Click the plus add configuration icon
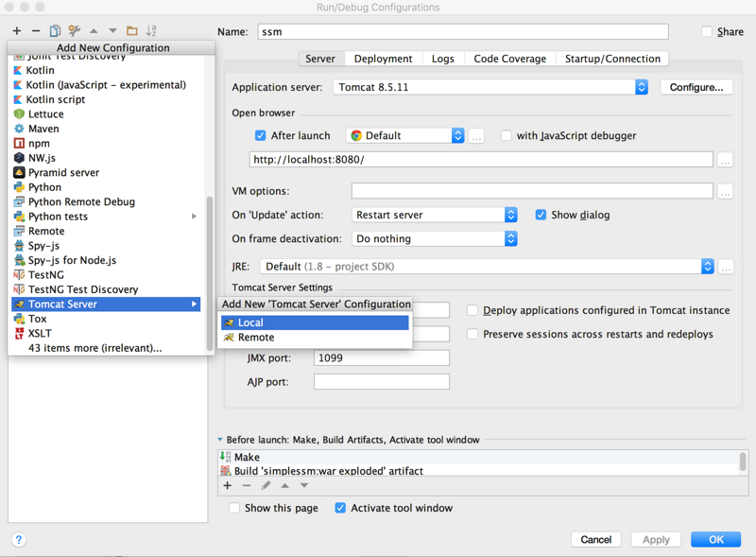The image size is (756, 557). (17, 31)
